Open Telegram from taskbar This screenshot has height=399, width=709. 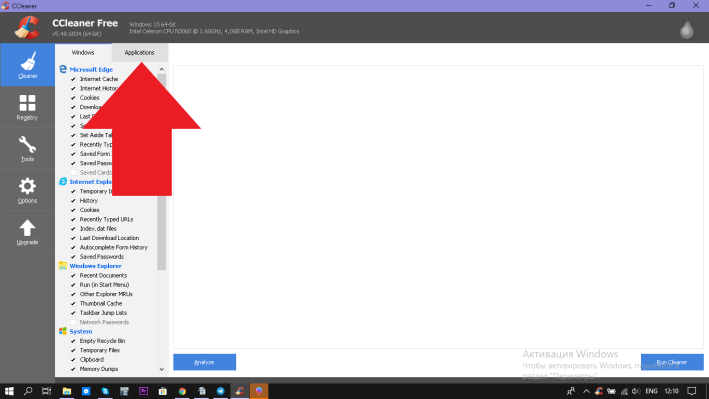pyautogui.click(x=220, y=391)
